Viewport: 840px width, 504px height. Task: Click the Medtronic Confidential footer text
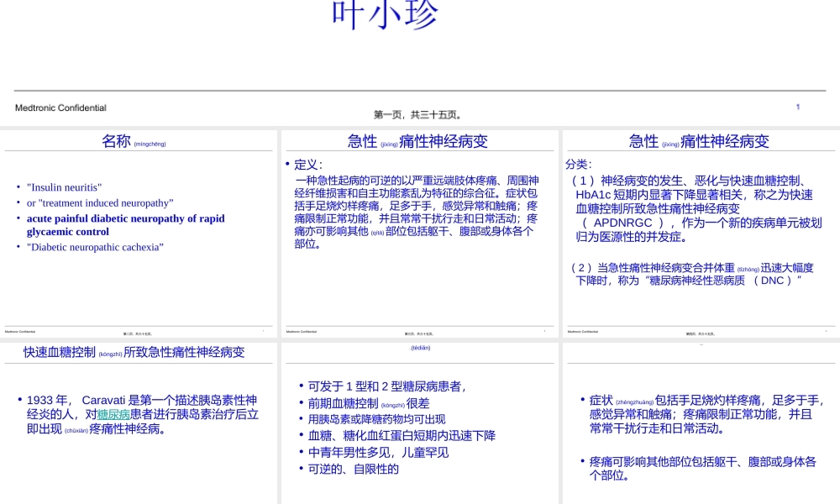(x=60, y=108)
